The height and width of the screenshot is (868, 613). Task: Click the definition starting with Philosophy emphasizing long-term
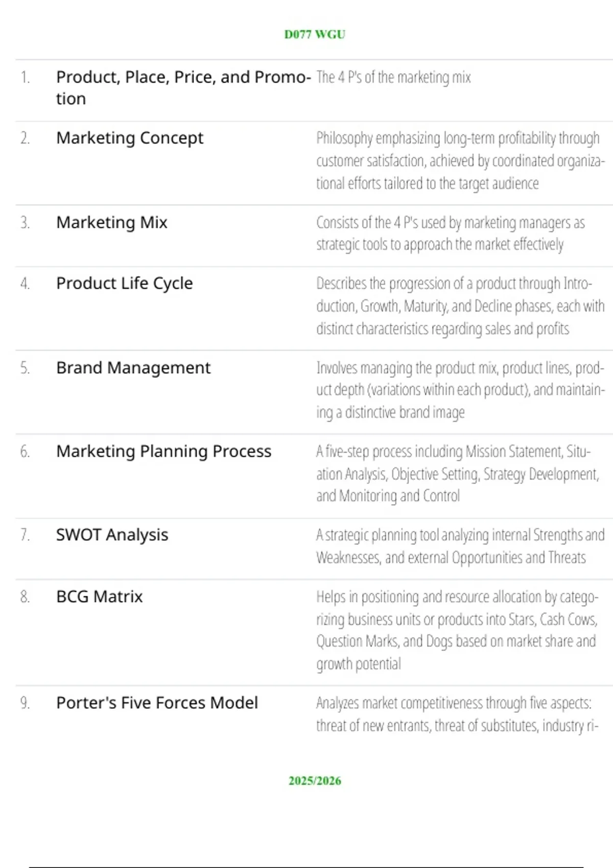click(460, 161)
